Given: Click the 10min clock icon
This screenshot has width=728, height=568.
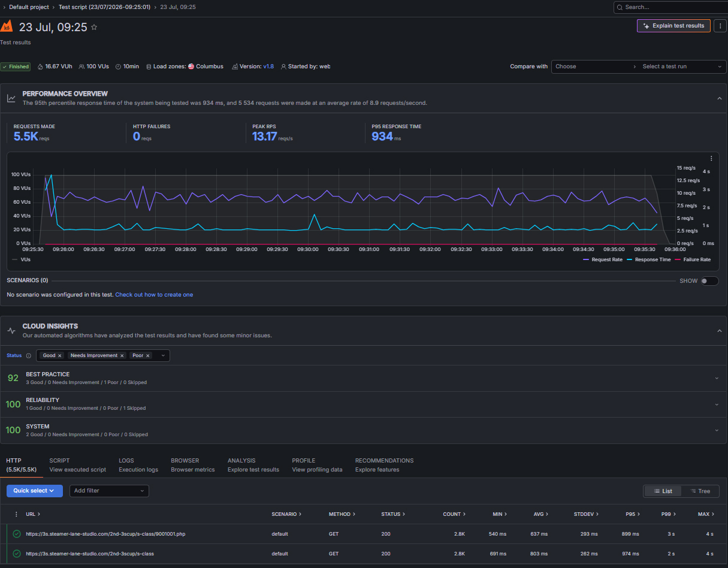Looking at the screenshot, I should pyautogui.click(x=118, y=67).
